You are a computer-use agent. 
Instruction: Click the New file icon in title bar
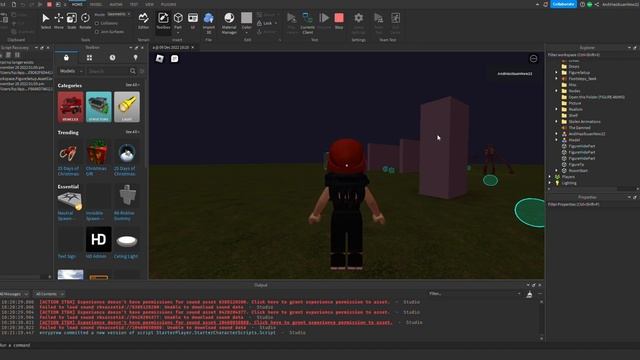pos(14,4)
